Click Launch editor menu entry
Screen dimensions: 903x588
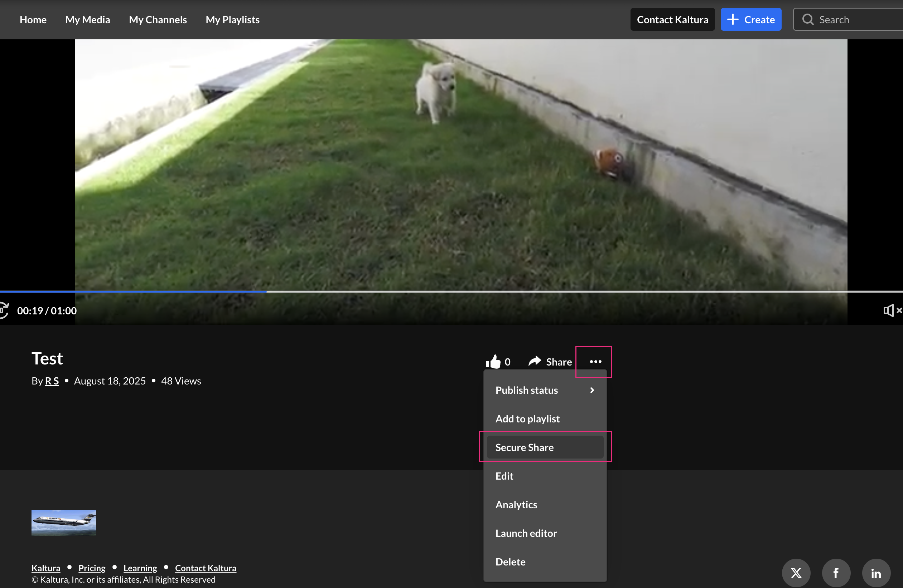click(x=526, y=533)
